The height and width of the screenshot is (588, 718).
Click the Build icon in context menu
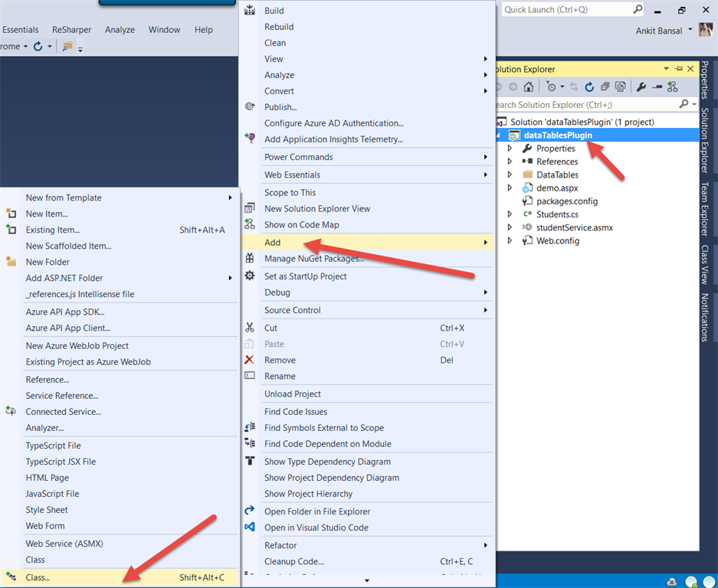coord(250,11)
